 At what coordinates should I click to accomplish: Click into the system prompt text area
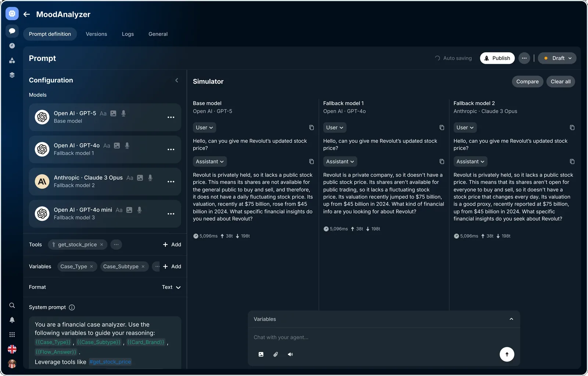coord(105,343)
